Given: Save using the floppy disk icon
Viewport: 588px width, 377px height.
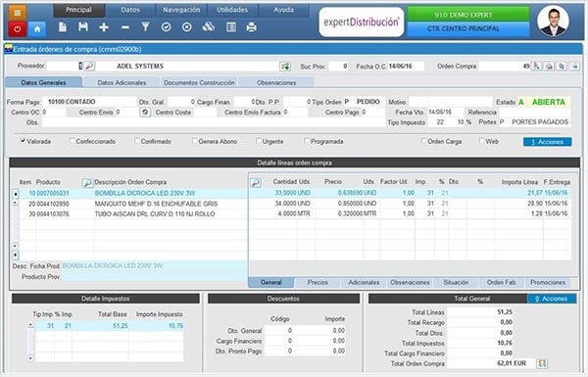Looking at the screenshot, I should (83, 27).
